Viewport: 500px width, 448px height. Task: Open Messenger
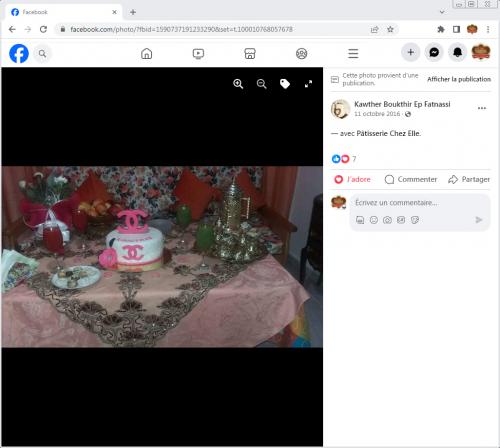[x=434, y=52]
